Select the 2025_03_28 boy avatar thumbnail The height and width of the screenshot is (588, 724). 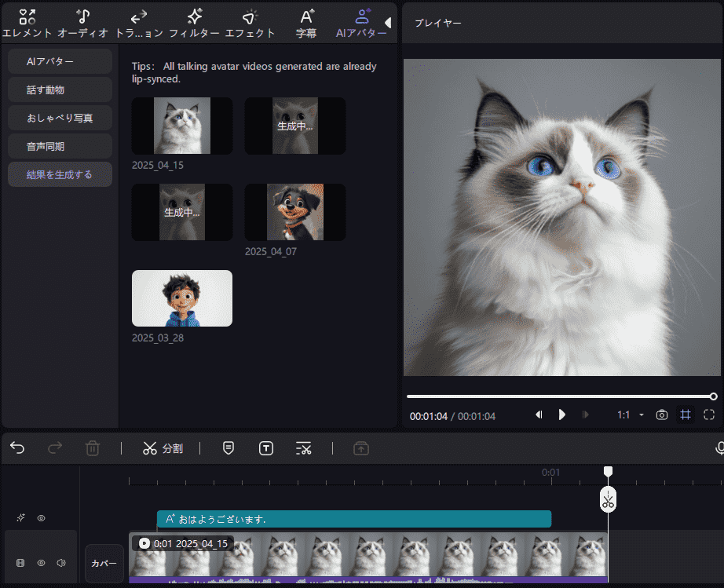[181, 298]
